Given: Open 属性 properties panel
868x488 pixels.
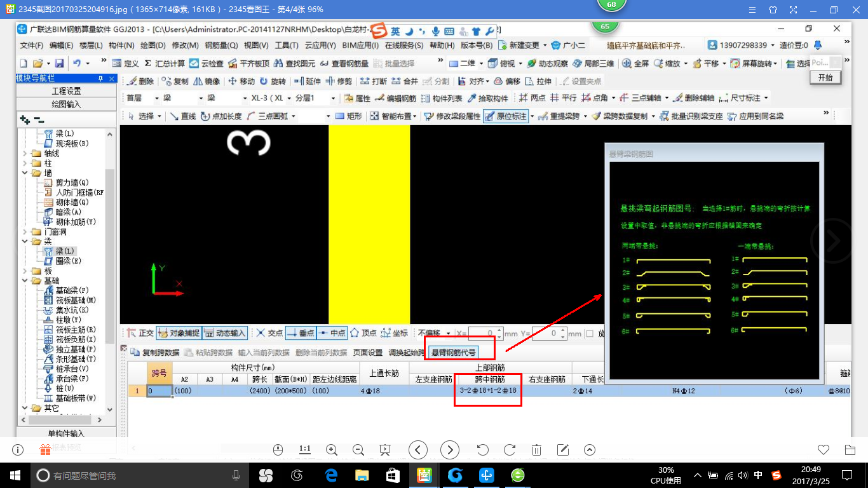Looking at the screenshot, I should 357,98.
